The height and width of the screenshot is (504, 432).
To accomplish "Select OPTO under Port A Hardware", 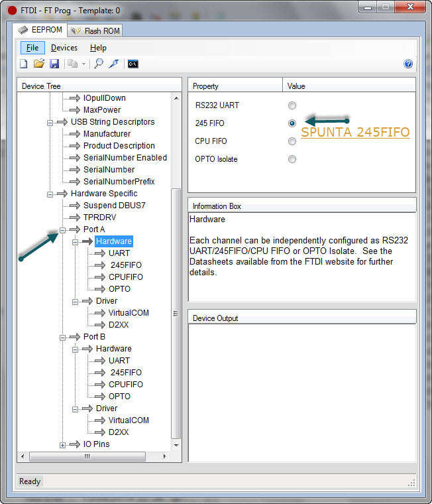I will (119, 288).
